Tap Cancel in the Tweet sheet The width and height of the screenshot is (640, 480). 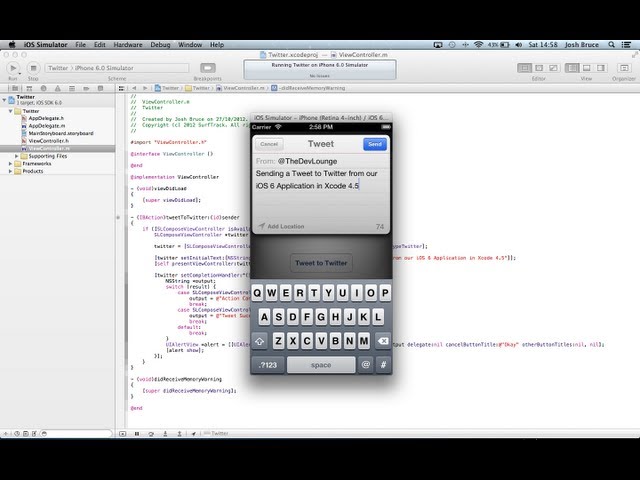click(269, 144)
